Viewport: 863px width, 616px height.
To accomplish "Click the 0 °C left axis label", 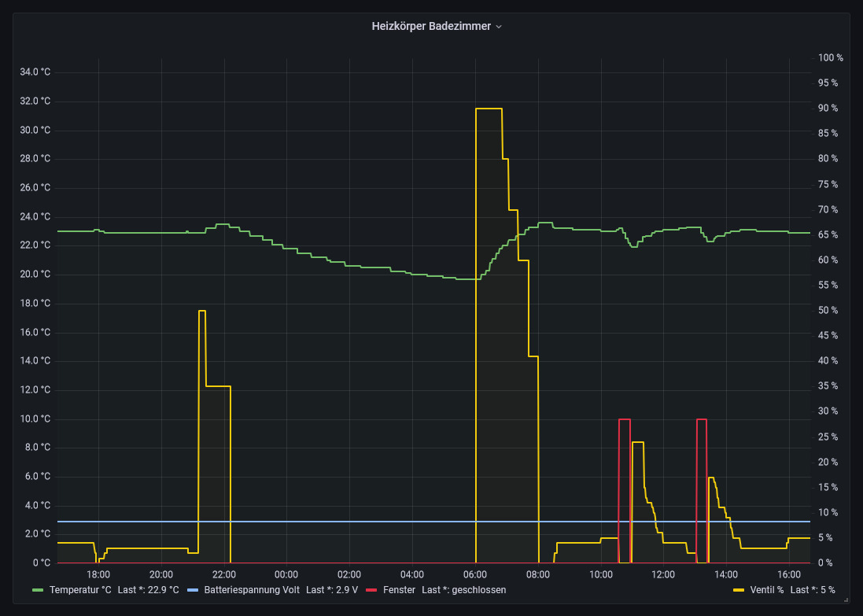I will (x=41, y=563).
